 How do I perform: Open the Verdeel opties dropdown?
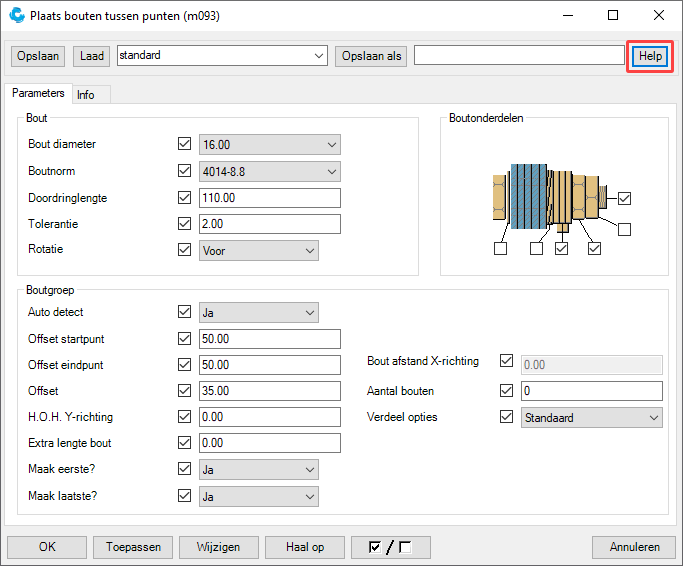click(592, 417)
